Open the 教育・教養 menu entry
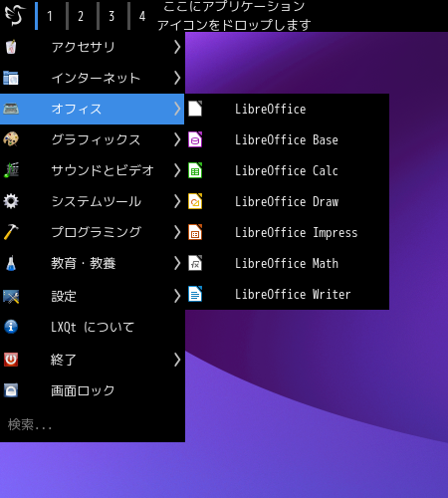 coord(92,263)
